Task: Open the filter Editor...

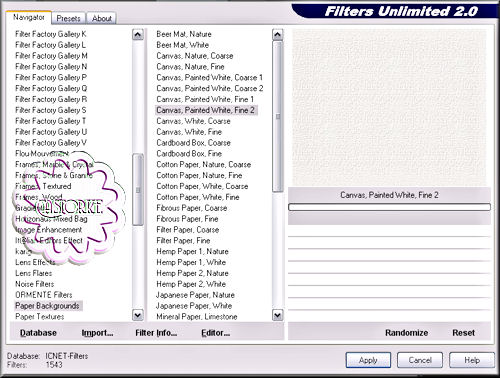Action: pyautogui.click(x=215, y=333)
